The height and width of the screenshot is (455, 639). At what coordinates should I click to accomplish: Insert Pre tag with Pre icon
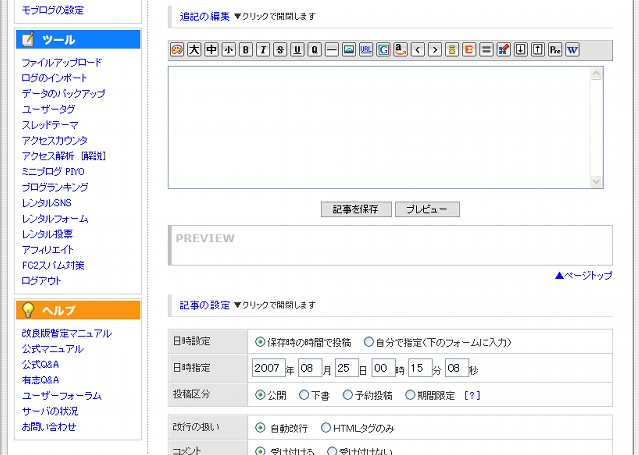555,50
